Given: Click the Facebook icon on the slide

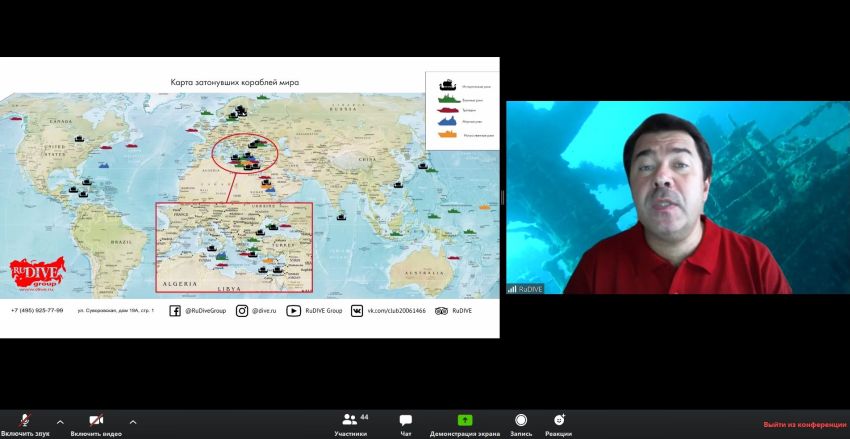Looking at the screenshot, I should click(x=175, y=311).
